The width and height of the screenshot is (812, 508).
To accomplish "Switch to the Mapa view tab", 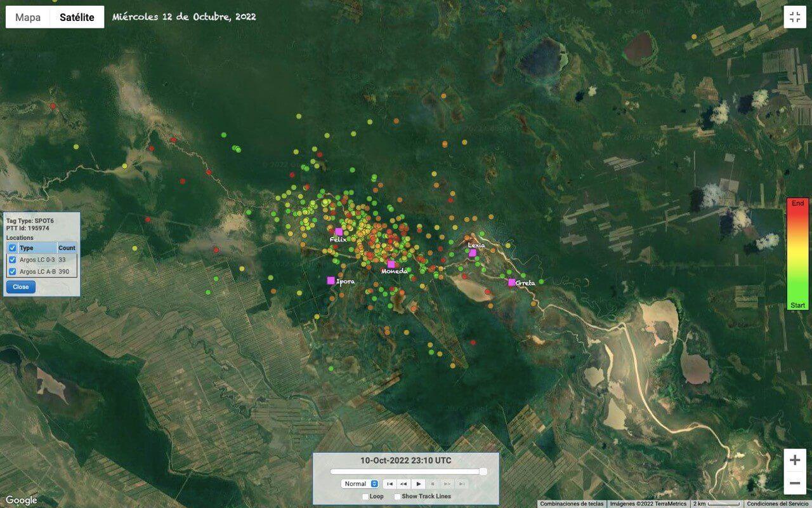I will tap(28, 17).
